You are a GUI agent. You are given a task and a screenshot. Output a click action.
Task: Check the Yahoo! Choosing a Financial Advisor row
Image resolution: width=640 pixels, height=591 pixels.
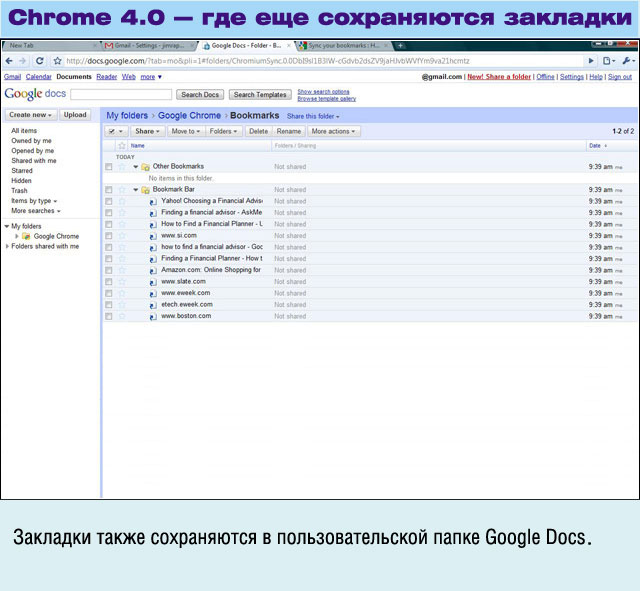coord(109,201)
